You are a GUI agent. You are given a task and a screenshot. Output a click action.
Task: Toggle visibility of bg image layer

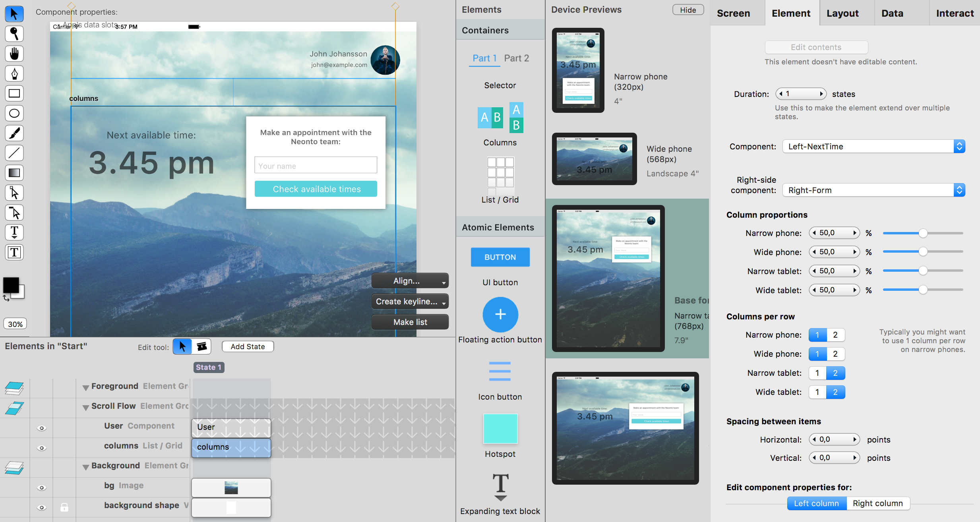click(x=41, y=487)
